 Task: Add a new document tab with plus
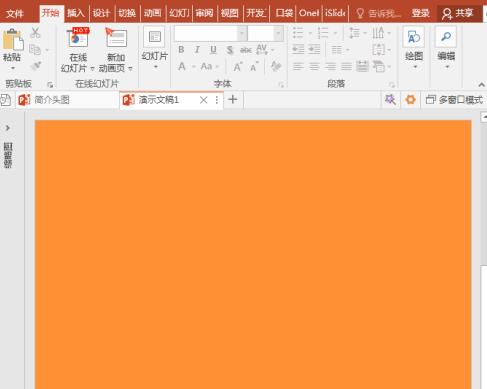click(x=233, y=99)
